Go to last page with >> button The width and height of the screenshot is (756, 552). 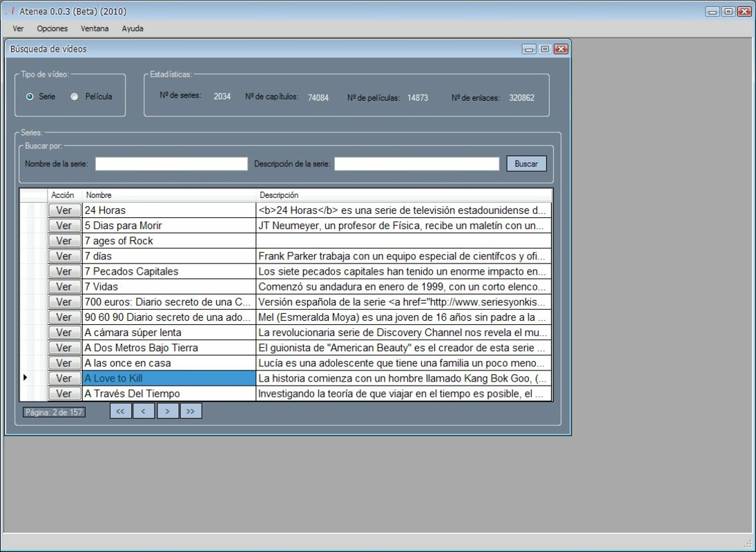191,411
